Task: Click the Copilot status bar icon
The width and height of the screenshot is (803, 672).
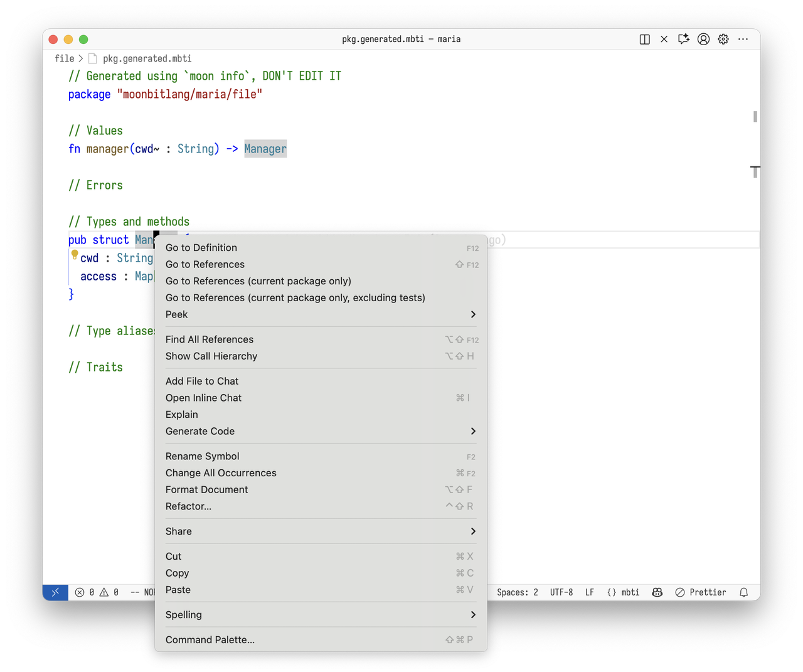Action: (x=657, y=592)
